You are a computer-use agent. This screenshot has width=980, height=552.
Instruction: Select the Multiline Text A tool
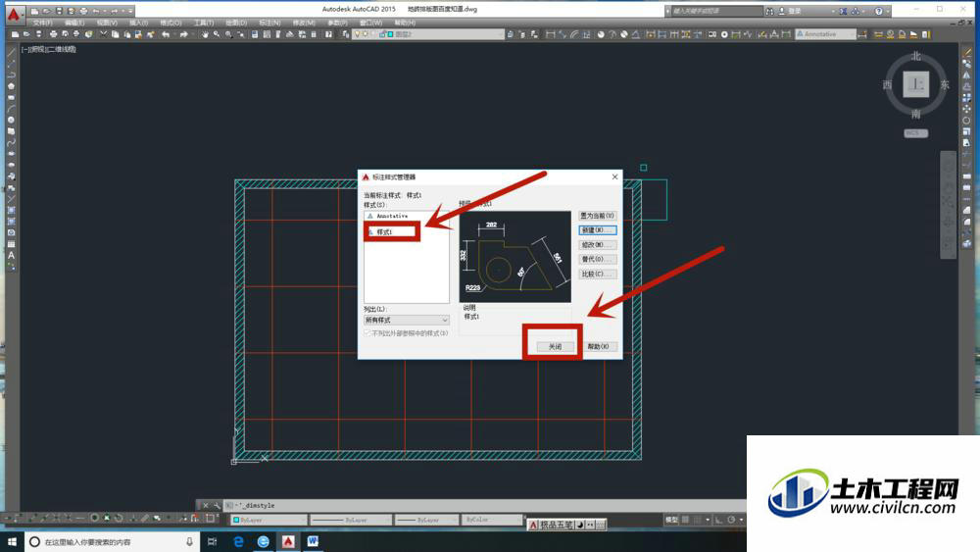tap(11, 255)
